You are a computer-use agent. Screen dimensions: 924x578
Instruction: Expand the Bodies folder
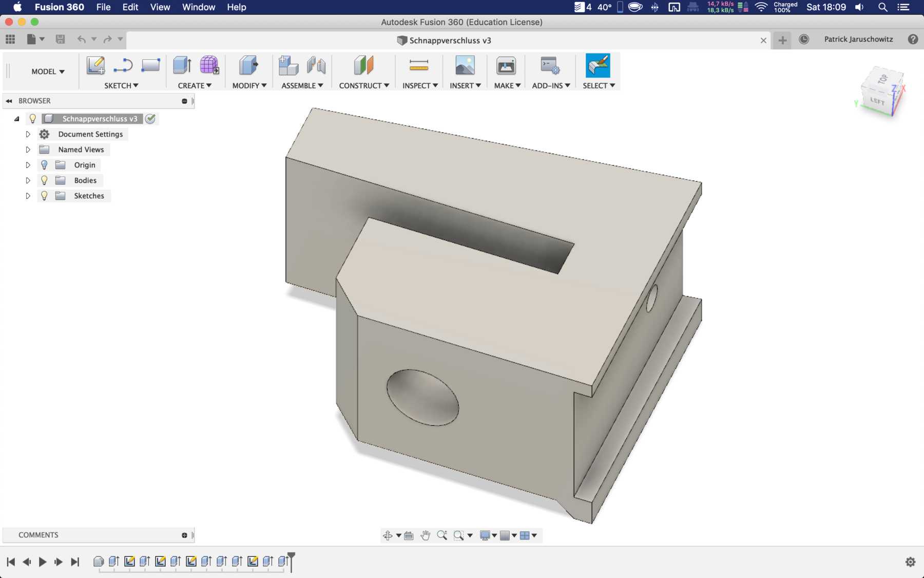(x=28, y=180)
